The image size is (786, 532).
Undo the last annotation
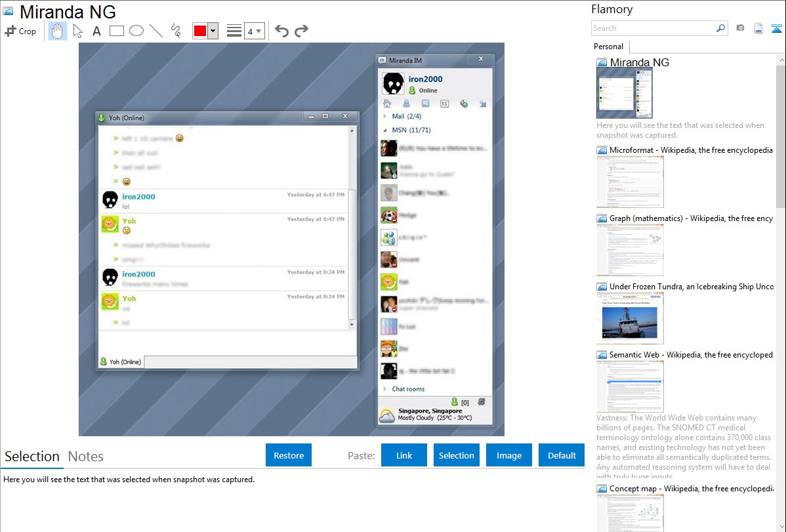point(281,31)
